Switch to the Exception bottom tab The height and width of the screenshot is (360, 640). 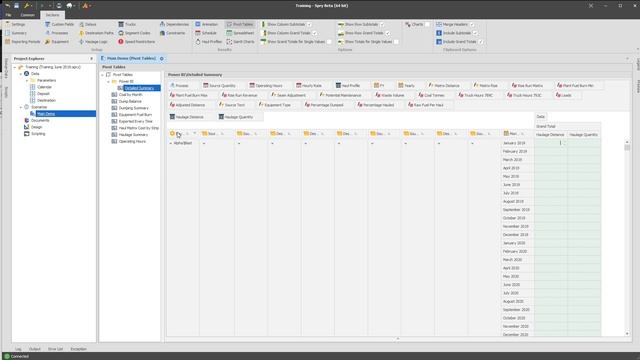(78, 349)
